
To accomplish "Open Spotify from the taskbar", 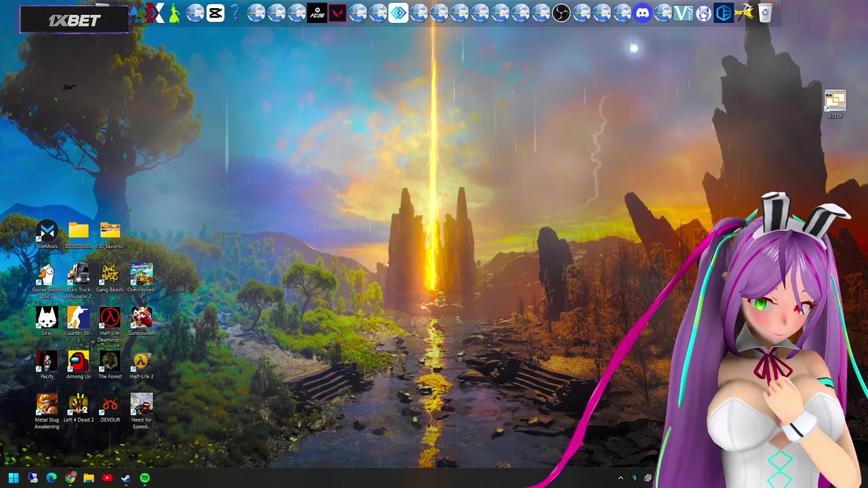I will pos(144,478).
